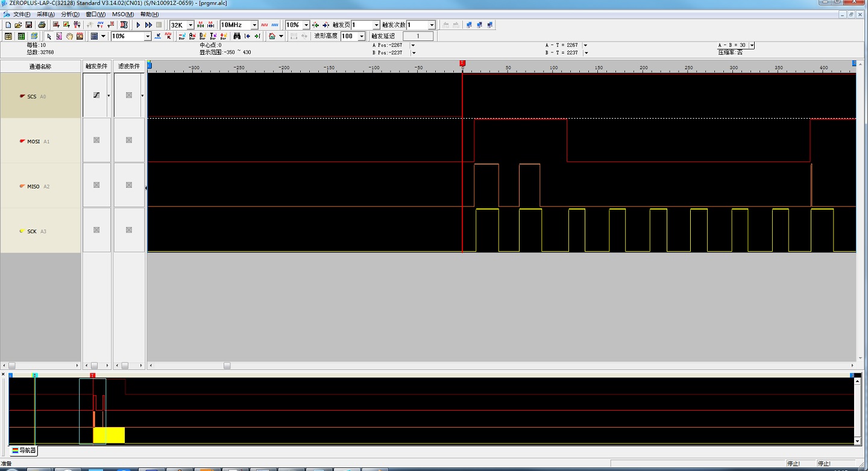Screen dimensions: 868x471
Task: Click the green chip icon in second toolbar
Action: tap(21, 36)
